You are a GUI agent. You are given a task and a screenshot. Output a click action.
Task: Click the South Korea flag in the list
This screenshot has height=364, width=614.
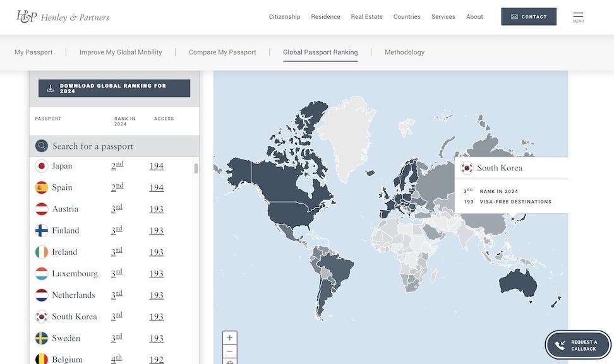pos(42,317)
